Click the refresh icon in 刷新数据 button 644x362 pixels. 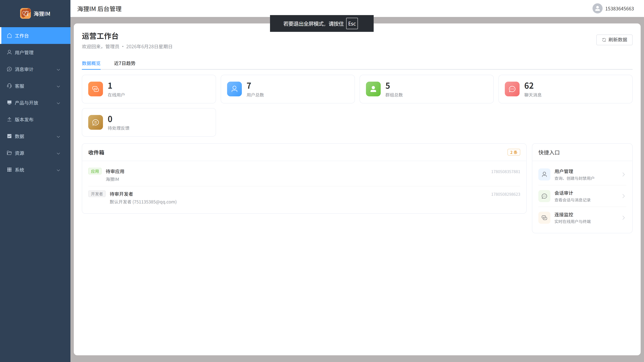click(604, 40)
